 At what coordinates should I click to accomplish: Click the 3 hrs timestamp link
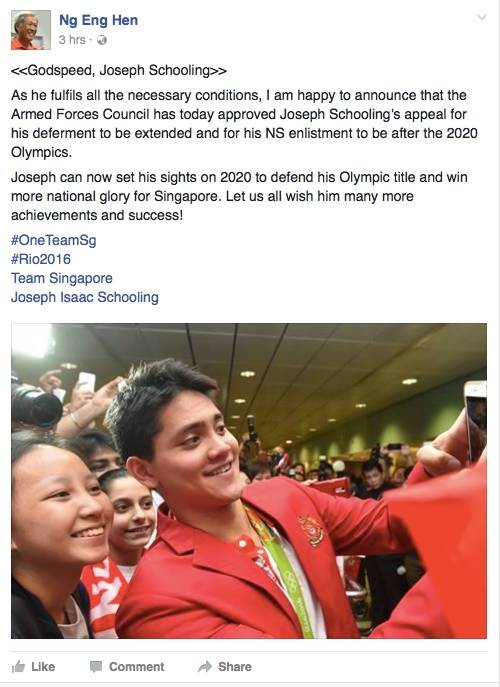pyautogui.click(x=72, y=40)
